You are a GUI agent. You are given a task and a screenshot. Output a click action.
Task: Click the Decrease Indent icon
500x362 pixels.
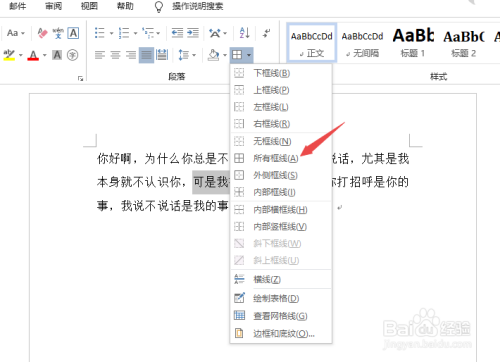click(x=177, y=33)
